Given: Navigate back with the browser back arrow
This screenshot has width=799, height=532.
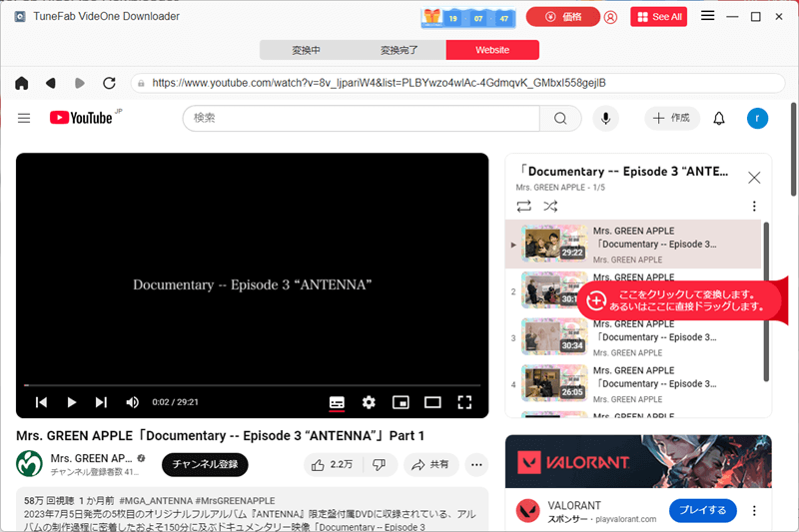Looking at the screenshot, I should point(51,83).
